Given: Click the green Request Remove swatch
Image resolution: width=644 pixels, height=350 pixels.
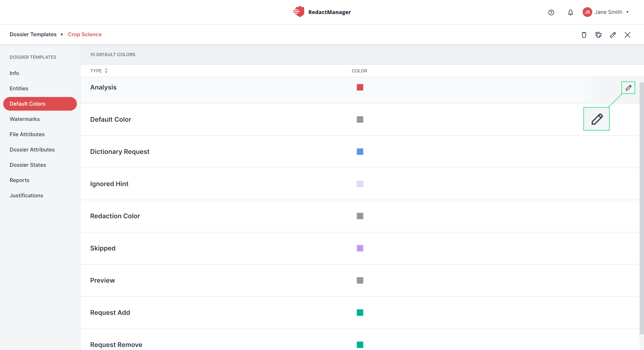Looking at the screenshot, I should [360, 345].
